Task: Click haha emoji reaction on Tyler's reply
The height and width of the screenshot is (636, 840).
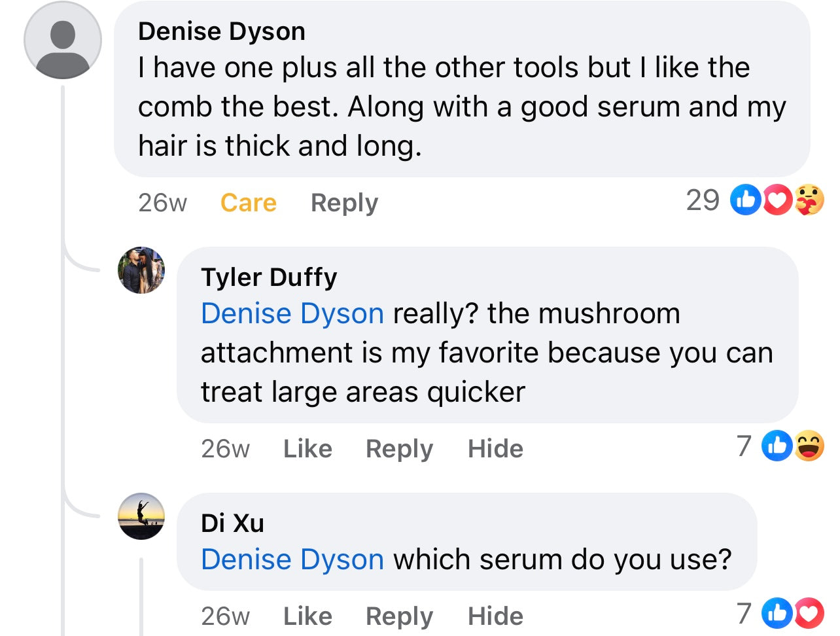Action: click(x=809, y=446)
